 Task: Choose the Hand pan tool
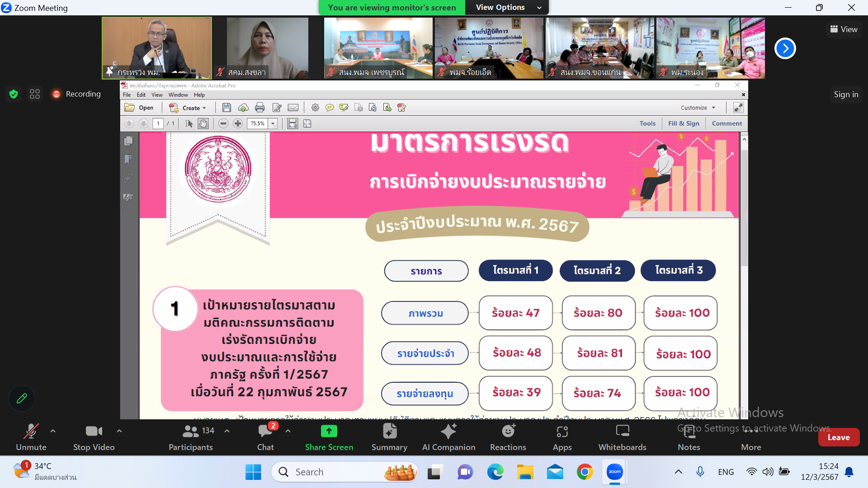point(203,123)
